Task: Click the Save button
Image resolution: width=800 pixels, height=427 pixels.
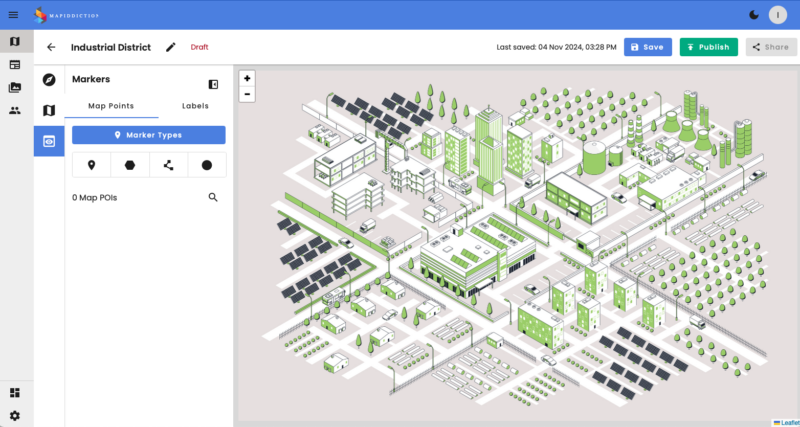Action: [647, 47]
